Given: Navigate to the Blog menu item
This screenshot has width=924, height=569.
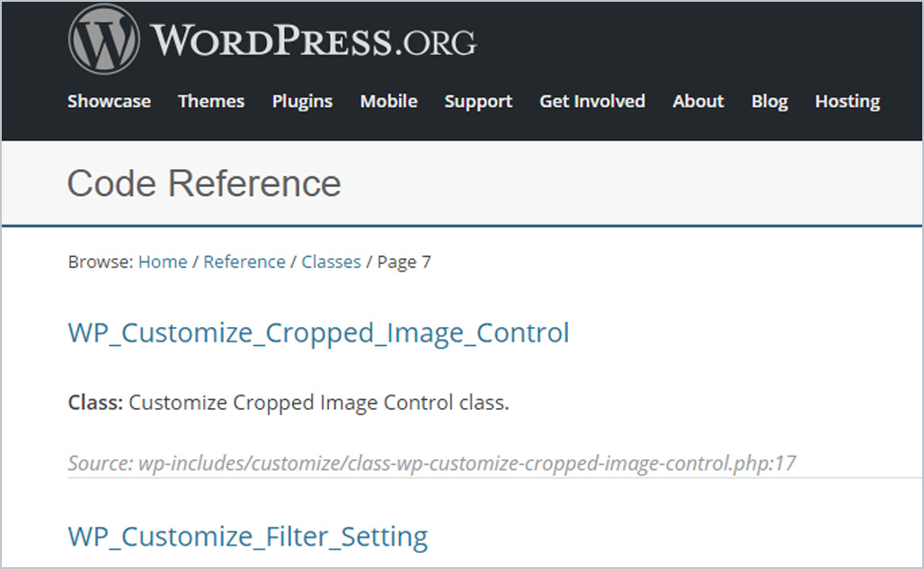Looking at the screenshot, I should coord(769,102).
